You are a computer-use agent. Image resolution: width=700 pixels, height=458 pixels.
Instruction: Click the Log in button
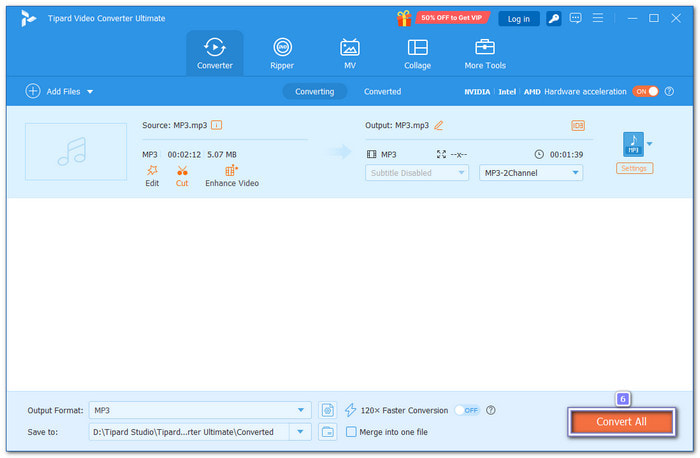tap(518, 18)
